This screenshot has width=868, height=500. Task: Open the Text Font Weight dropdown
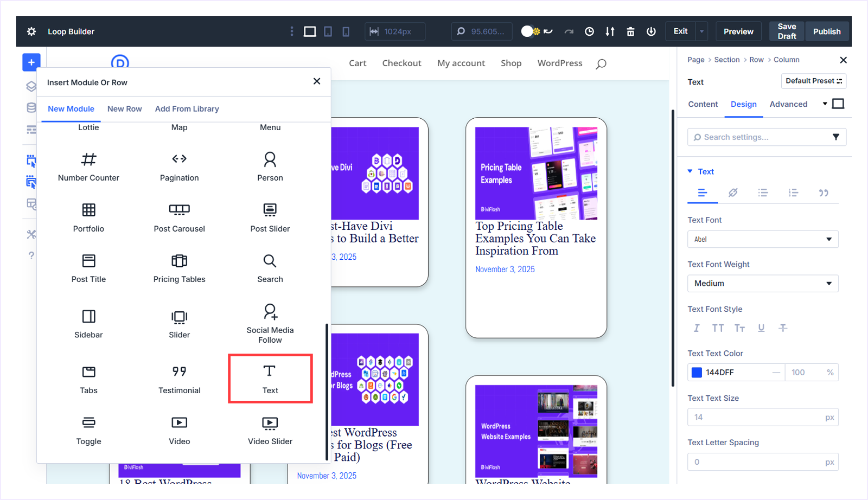[x=762, y=283]
